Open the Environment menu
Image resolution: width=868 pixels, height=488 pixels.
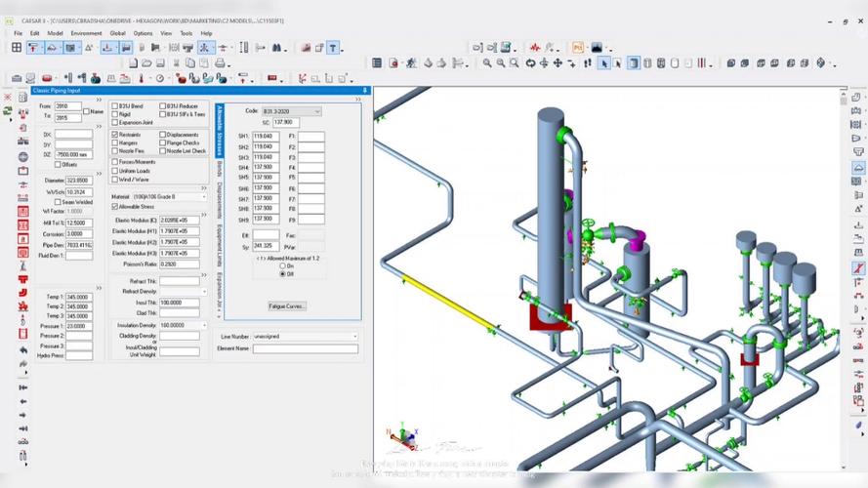point(86,33)
